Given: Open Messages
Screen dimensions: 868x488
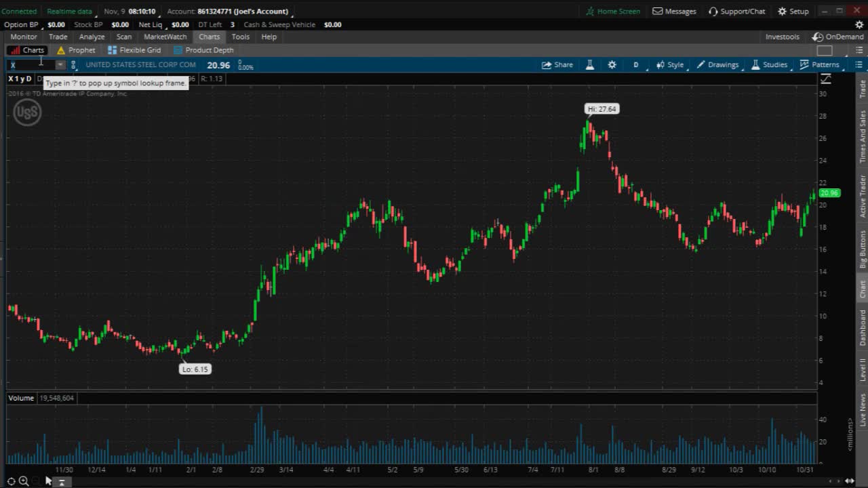Looking at the screenshot, I should (674, 12).
